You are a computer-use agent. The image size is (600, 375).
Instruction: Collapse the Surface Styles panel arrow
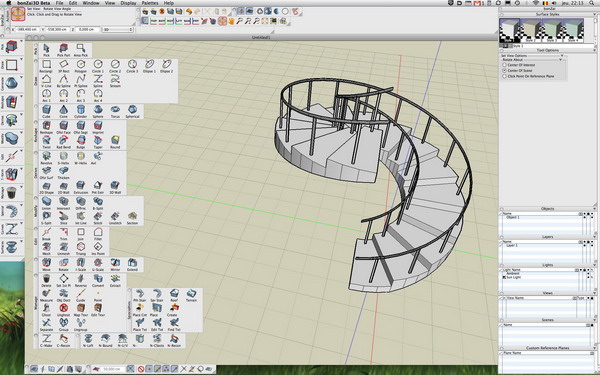(x=595, y=15)
